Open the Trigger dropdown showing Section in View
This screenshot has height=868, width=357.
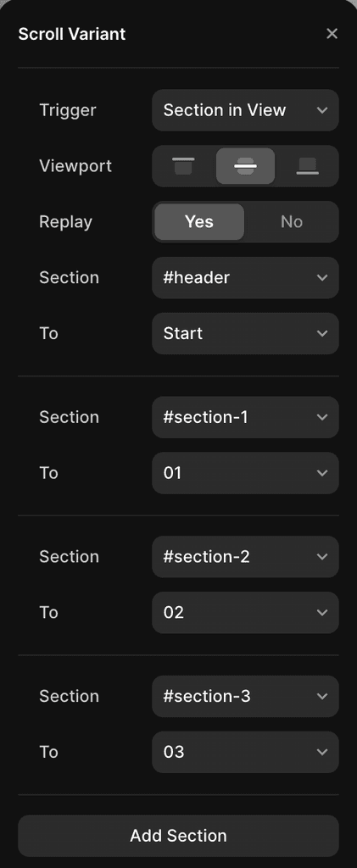pyautogui.click(x=245, y=110)
